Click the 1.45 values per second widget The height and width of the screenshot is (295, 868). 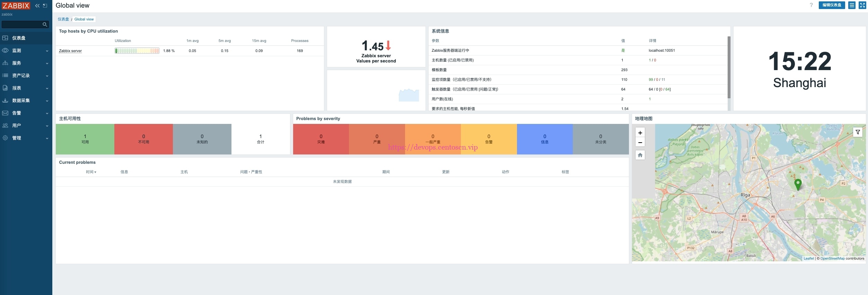click(376, 47)
